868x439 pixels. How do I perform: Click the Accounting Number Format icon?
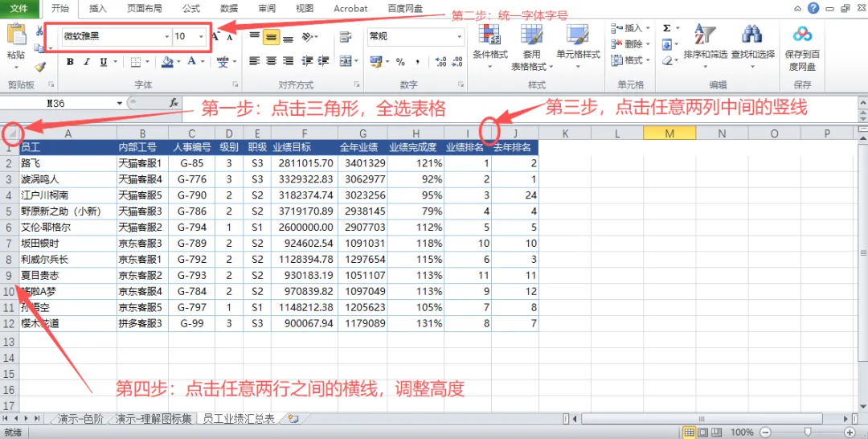click(376, 61)
